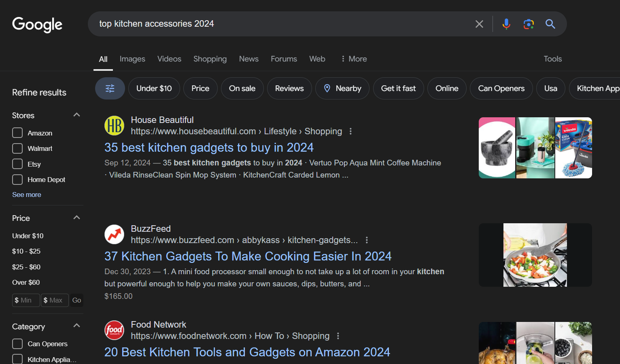Enable the Etsy store filter
The height and width of the screenshot is (364, 620).
17,164
